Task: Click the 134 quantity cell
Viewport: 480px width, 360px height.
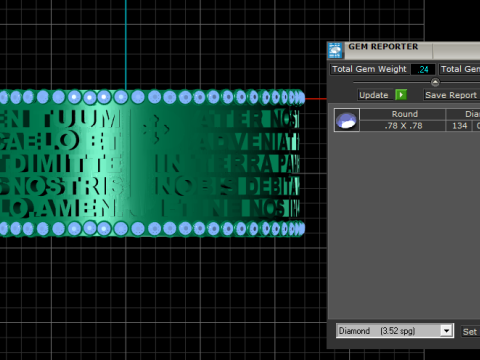Action: [459, 126]
